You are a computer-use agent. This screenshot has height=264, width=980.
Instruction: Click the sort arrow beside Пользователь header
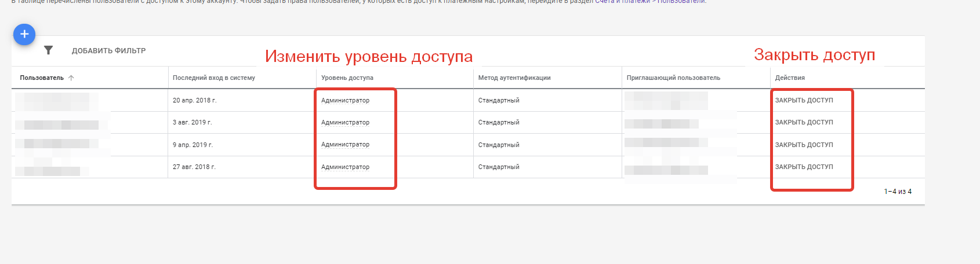71,78
